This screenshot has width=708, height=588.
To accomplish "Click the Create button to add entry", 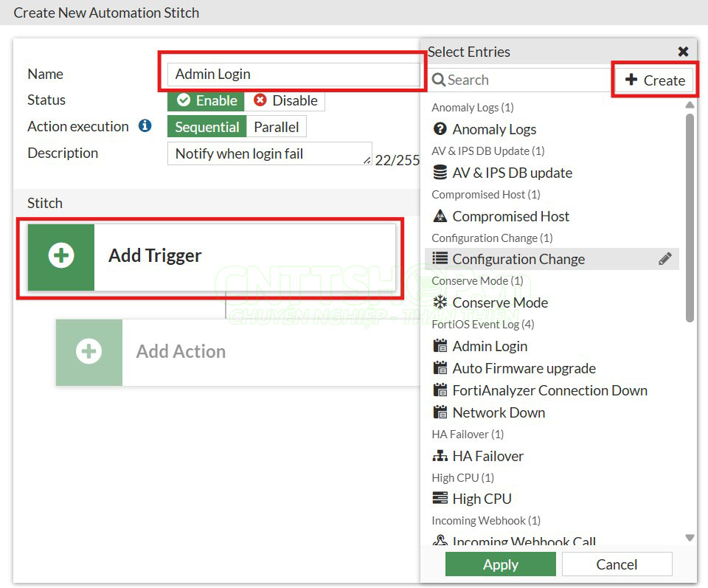I will [655, 80].
